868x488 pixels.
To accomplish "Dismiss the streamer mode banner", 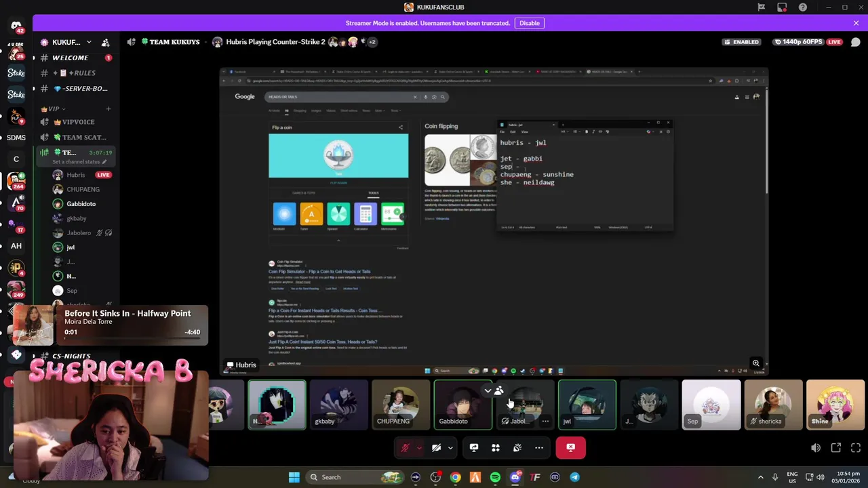I will pyautogui.click(x=856, y=23).
